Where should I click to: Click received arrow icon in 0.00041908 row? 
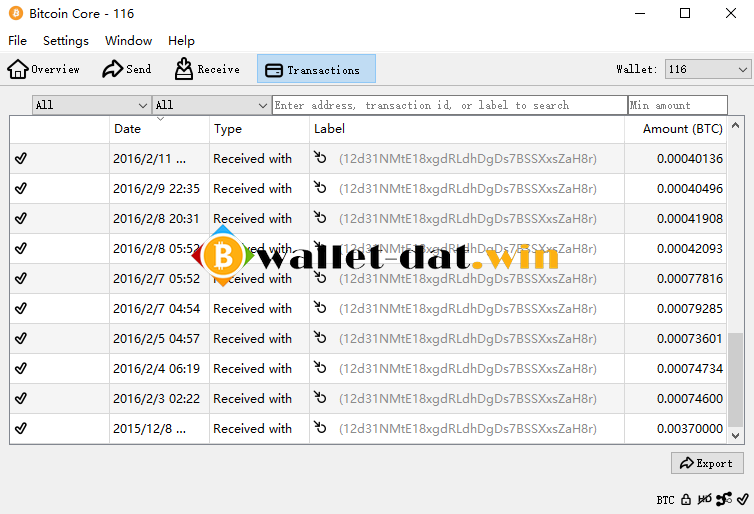[x=320, y=217]
